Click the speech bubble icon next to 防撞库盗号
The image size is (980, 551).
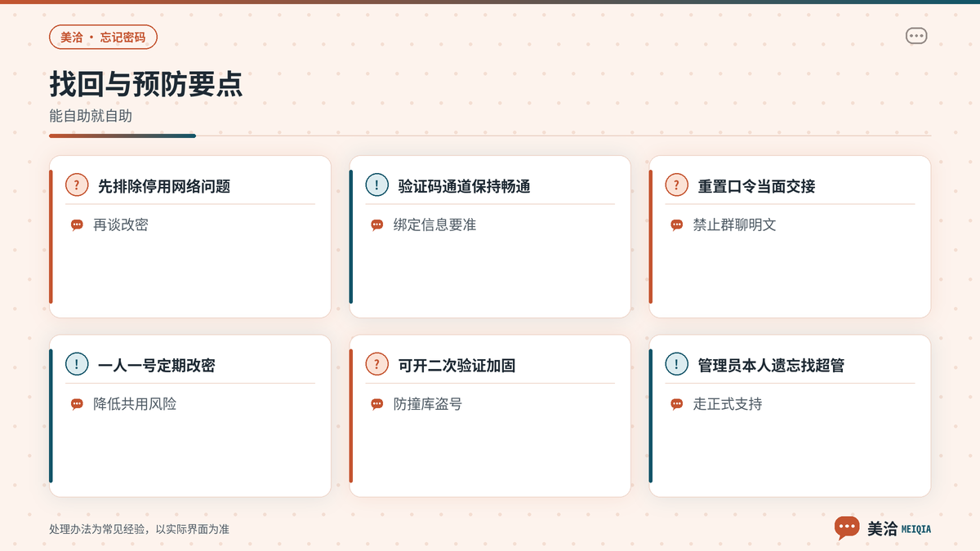[376, 404]
